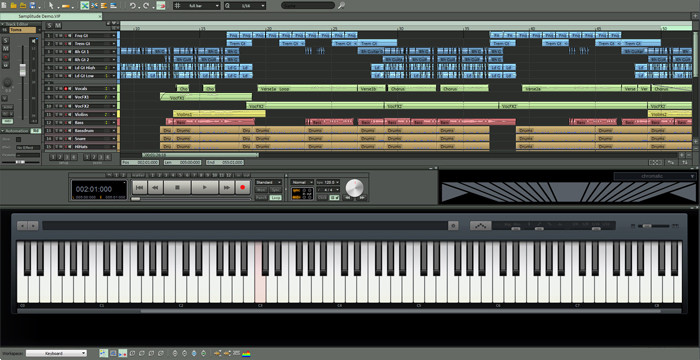Click the highlighted C3 piano key
Viewport: 700px width, 360px height.
pyautogui.click(x=260, y=272)
